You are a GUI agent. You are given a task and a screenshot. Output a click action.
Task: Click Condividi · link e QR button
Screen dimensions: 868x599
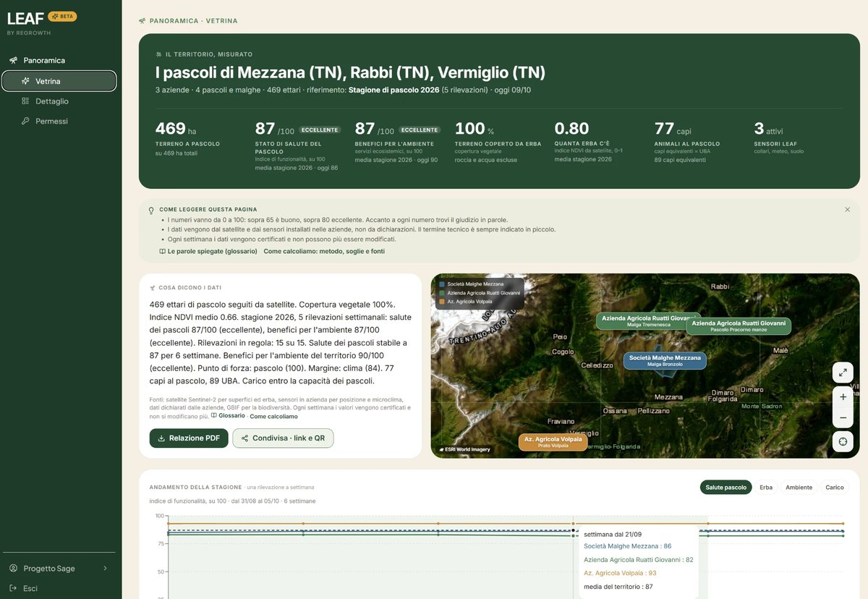coord(283,438)
